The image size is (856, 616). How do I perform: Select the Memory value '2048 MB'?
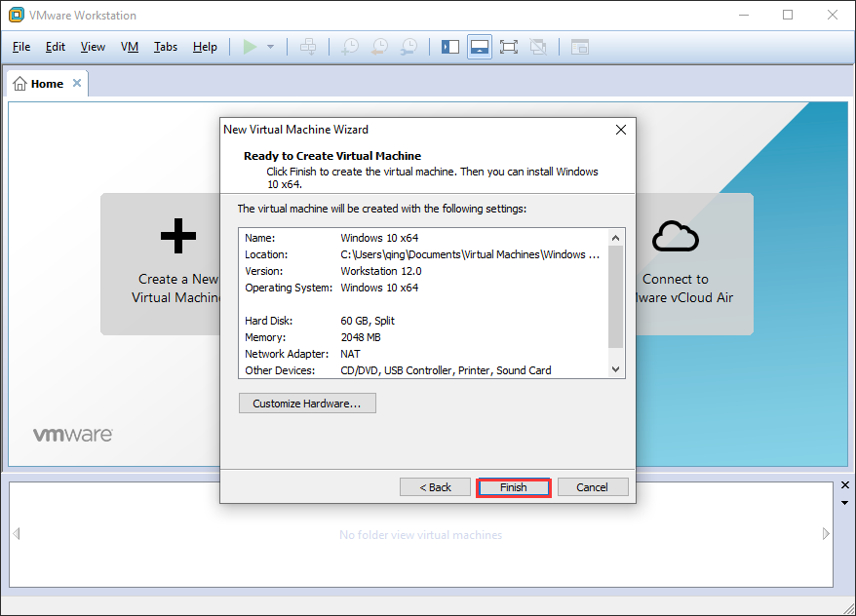click(361, 337)
